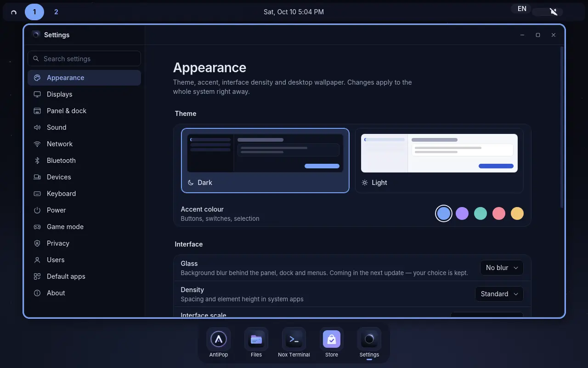Screen dimensions: 588x368
Task: Click the Appearance palette icon in sidebar
Action: click(x=37, y=78)
